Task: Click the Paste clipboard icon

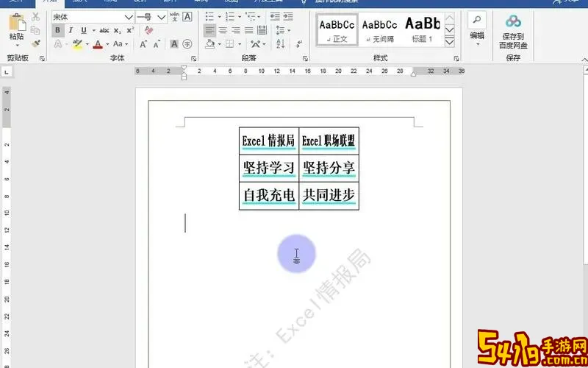Action: tap(17, 23)
